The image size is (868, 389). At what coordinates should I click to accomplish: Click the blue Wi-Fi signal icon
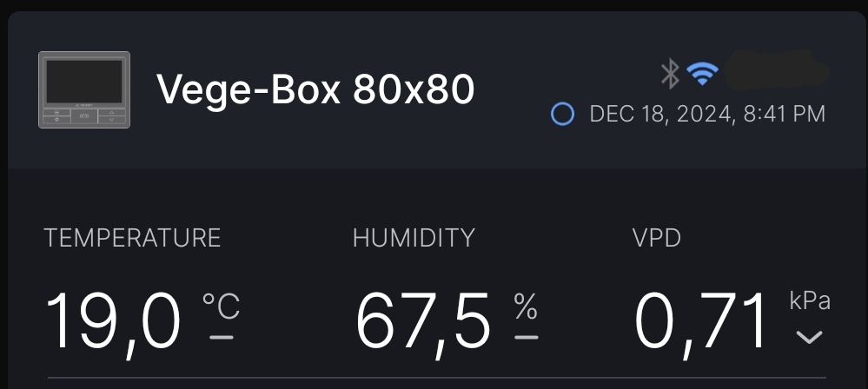click(701, 75)
